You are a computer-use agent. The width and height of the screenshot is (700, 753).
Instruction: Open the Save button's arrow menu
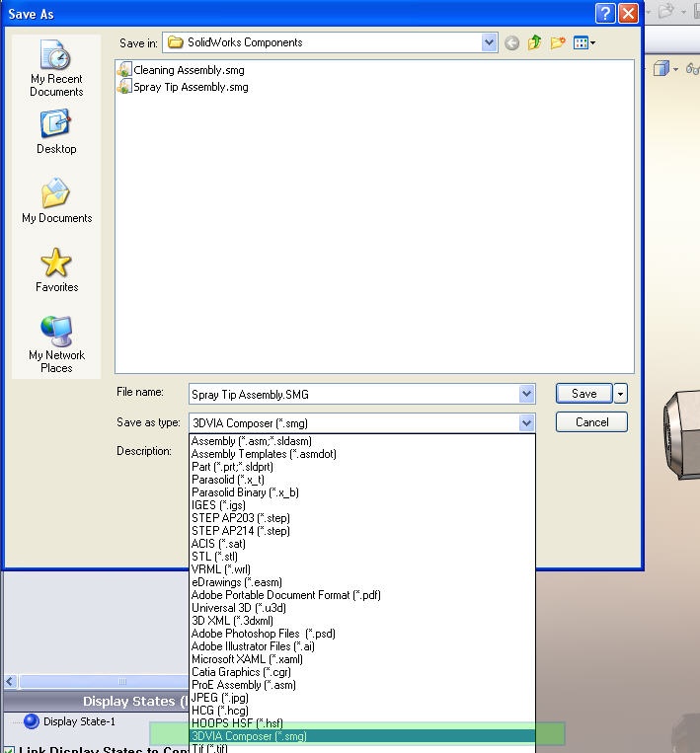coord(620,394)
